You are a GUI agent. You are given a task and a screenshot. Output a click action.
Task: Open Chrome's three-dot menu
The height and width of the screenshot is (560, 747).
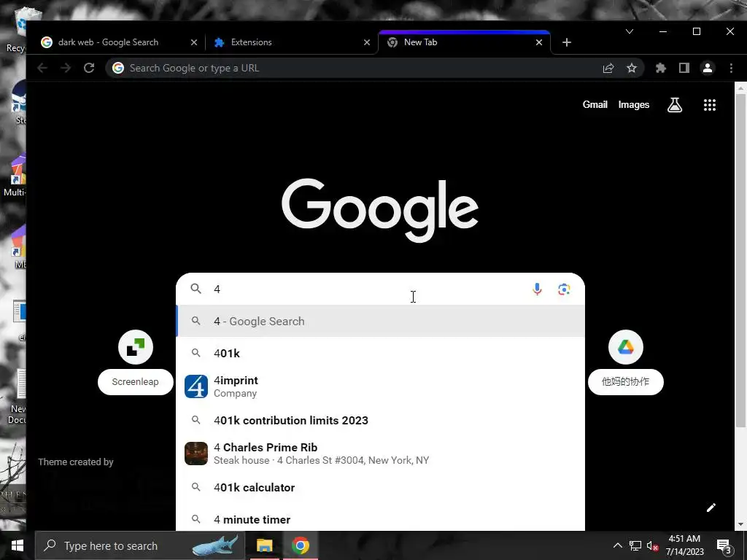click(x=731, y=68)
